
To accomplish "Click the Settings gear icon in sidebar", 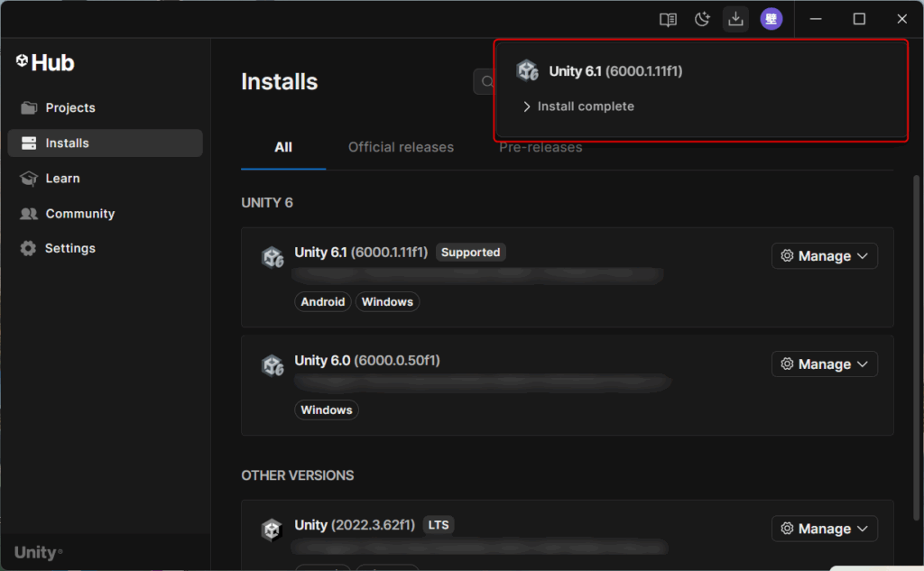I will pyautogui.click(x=28, y=248).
